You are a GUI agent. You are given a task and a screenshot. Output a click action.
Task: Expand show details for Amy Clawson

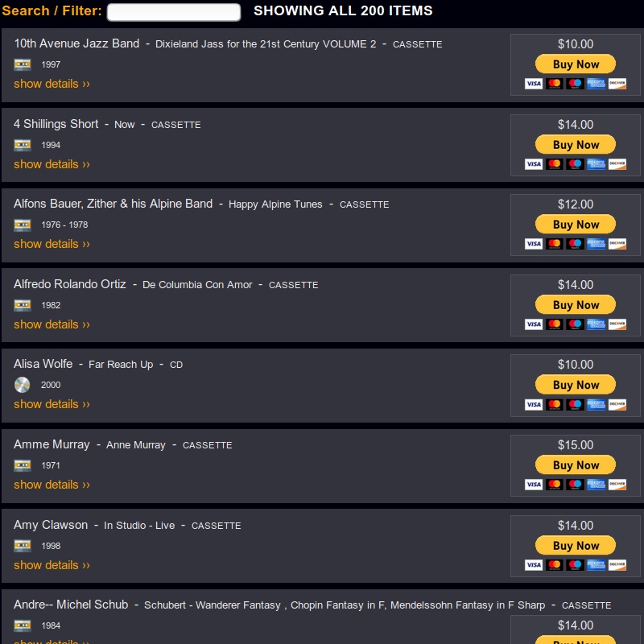(52, 565)
